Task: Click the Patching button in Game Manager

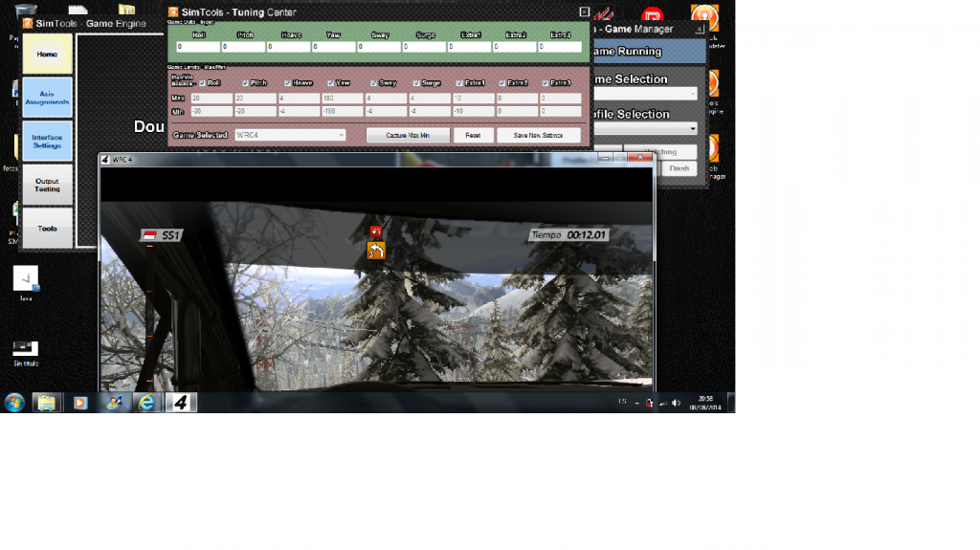Action: point(660,152)
